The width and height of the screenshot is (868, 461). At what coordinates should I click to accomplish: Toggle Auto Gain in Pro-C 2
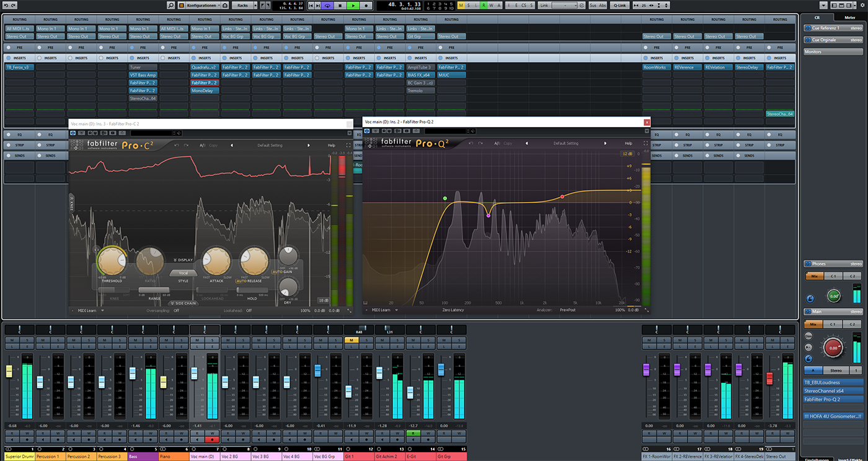(282, 272)
